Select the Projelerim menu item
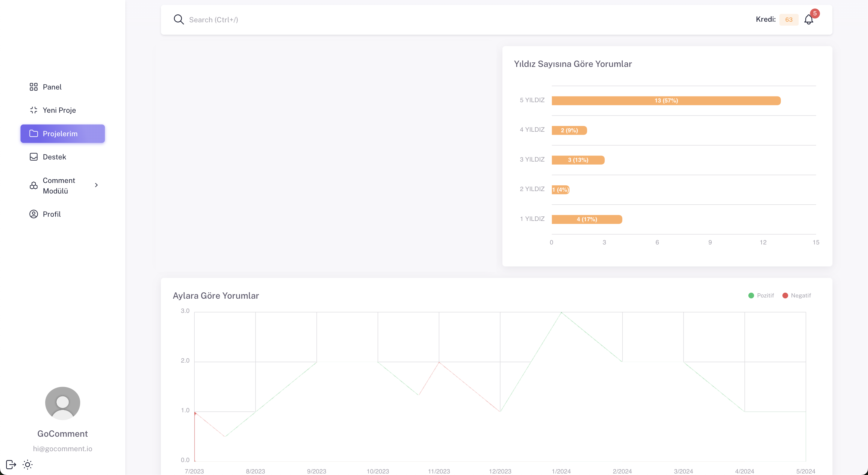This screenshot has width=868, height=475. pos(63,134)
